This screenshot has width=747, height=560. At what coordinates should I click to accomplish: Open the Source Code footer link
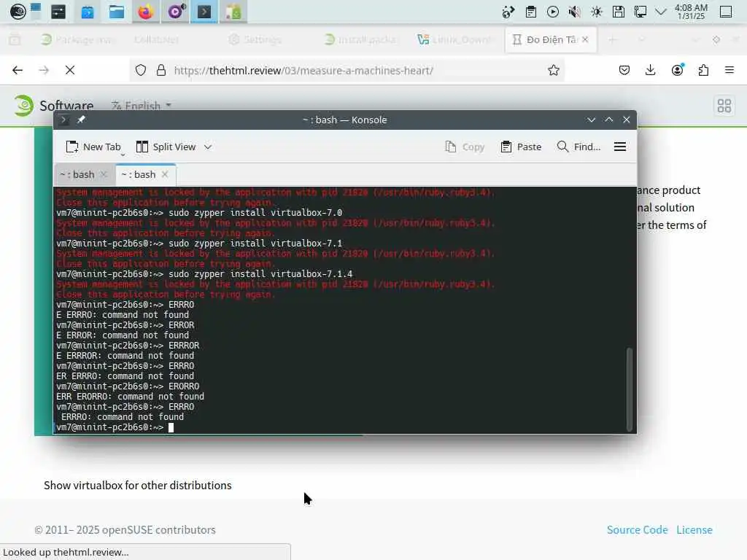(x=637, y=529)
